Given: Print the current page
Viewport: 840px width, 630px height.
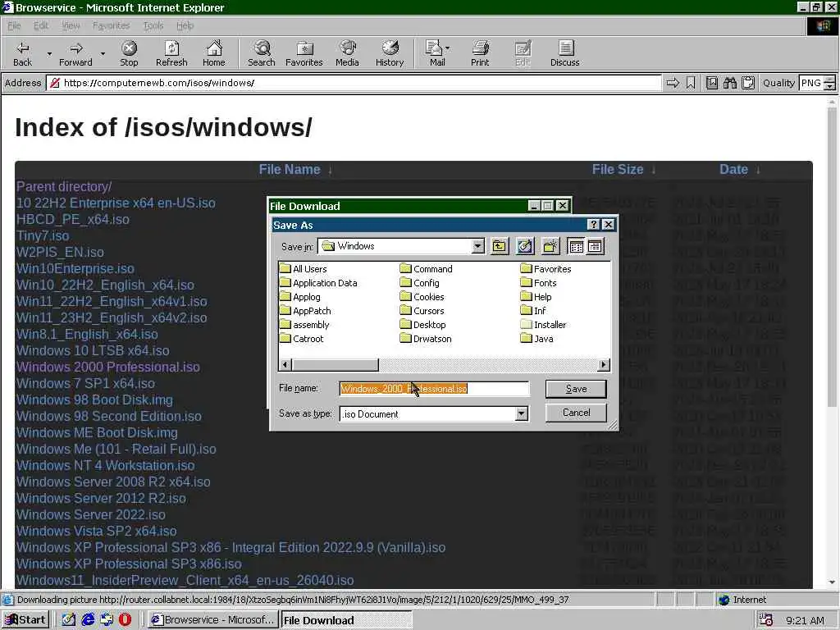Looking at the screenshot, I should pos(480,53).
